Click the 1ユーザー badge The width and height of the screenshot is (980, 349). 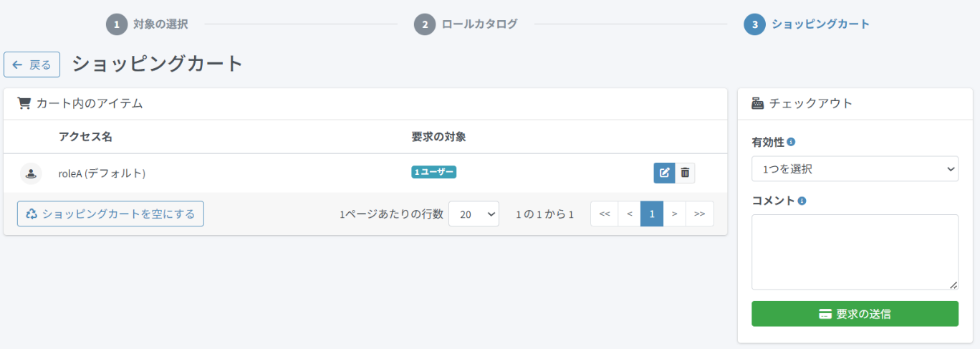[x=433, y=172]
